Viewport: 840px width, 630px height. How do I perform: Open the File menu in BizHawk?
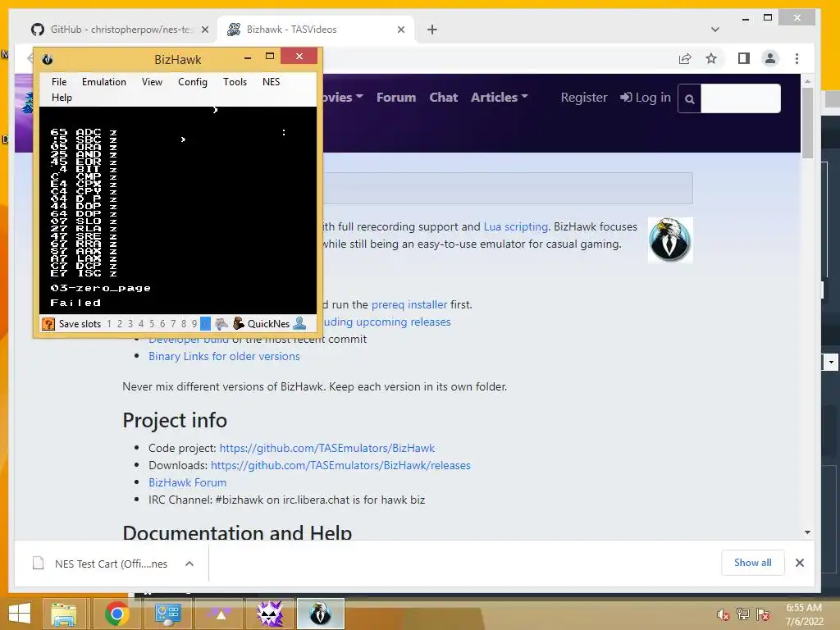coord(59,82)
